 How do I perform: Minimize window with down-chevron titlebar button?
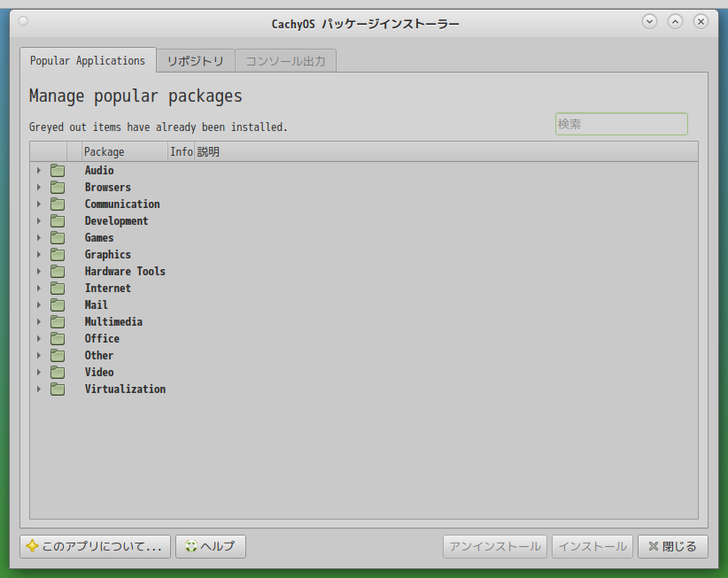(649, 21)
